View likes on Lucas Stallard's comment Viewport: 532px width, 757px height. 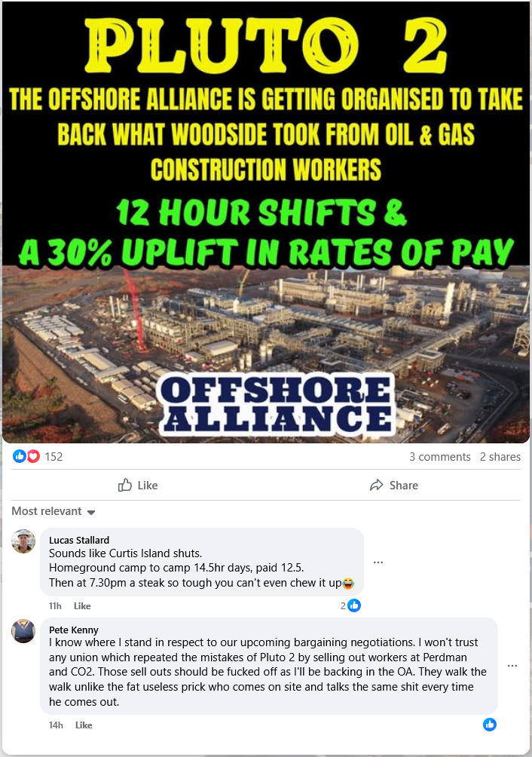pyautogui.click(x=350, y=605)
